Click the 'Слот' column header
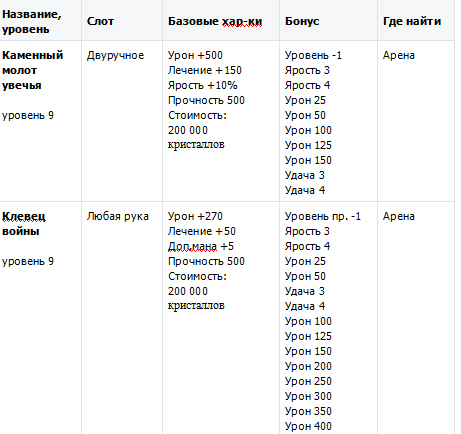 click(x=100, y=21)
